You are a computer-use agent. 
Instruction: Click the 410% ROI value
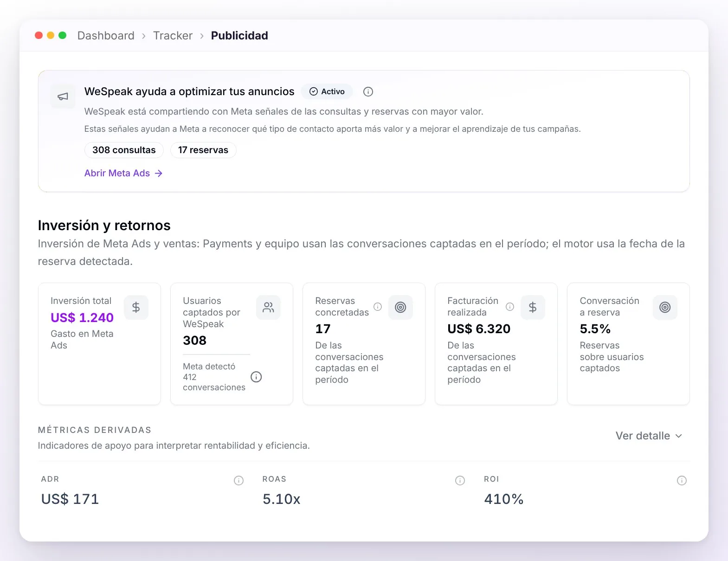pos(503,499)
